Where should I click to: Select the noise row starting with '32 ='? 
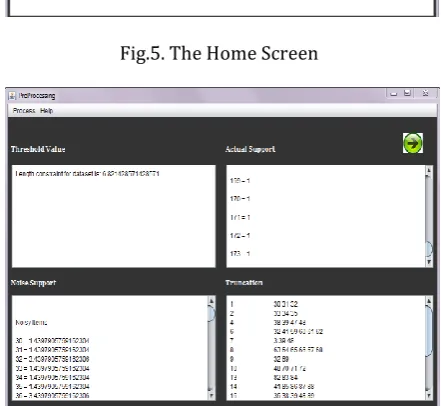52,359
